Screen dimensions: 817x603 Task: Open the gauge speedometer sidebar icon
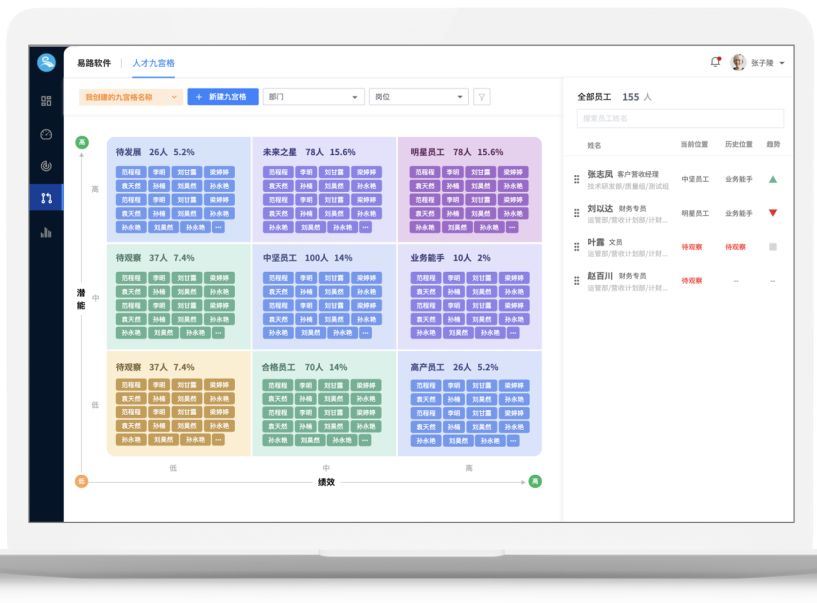[x=46, y=134]
